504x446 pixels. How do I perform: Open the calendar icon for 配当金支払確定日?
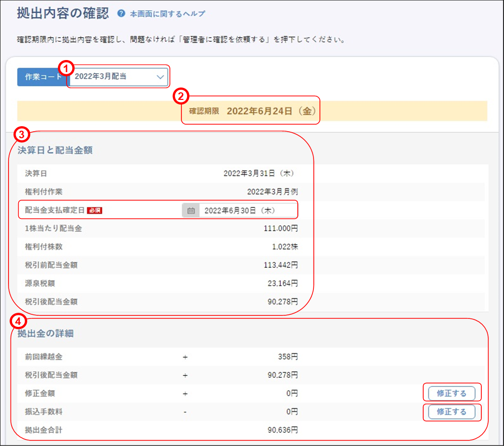[191, 210]
